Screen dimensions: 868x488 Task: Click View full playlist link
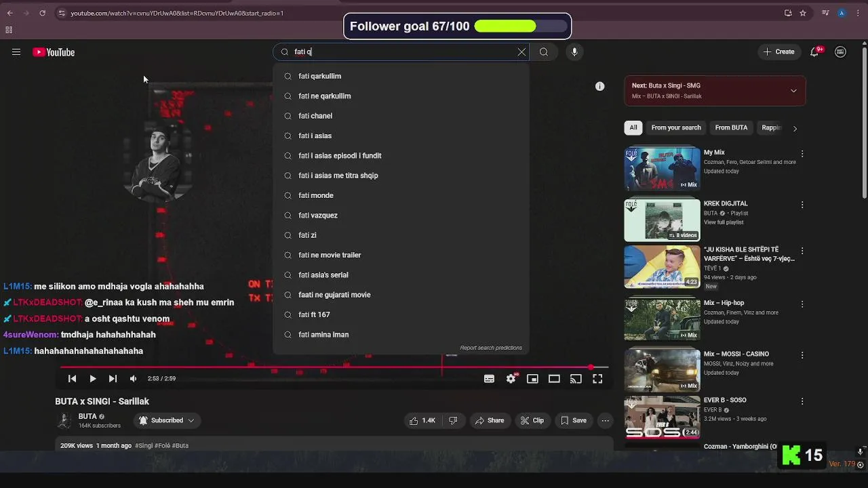pyautogui.click(x=724, y=222)
